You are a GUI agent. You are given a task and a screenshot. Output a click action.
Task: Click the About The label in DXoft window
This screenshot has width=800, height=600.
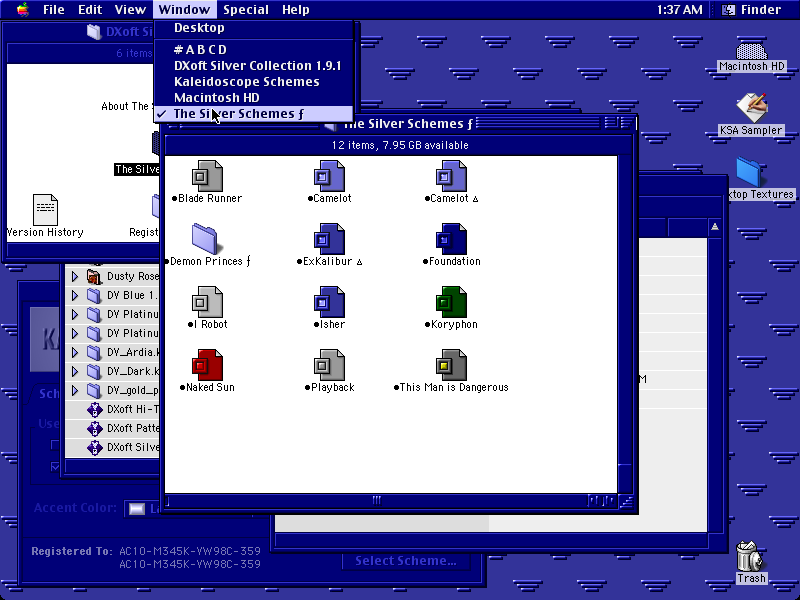[x=126, y=106]
